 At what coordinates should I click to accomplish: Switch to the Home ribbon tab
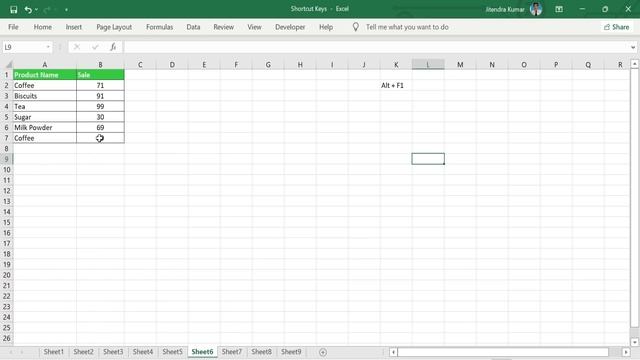point(42,27)
